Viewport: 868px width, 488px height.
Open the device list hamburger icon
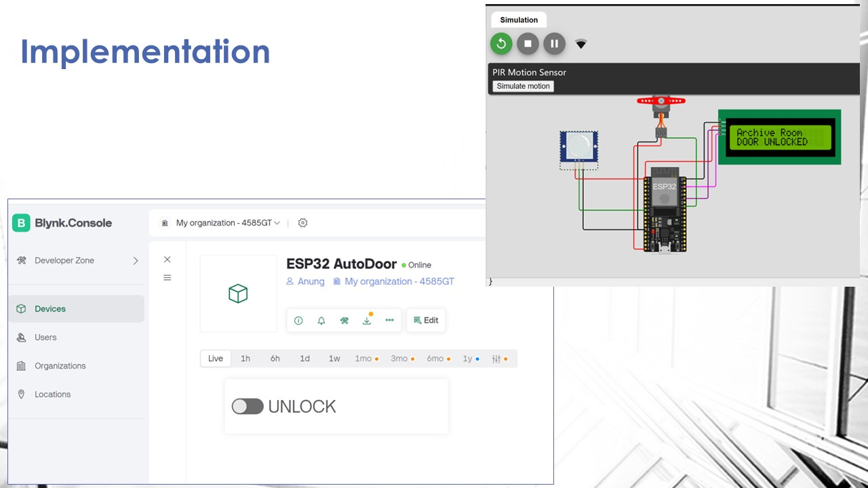pyautogui.click(x=167, y=278)
